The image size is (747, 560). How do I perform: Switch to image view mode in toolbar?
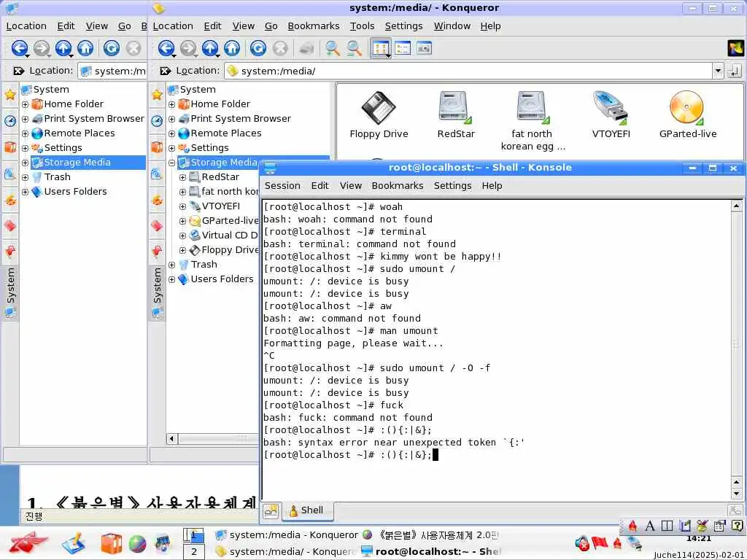424,48
